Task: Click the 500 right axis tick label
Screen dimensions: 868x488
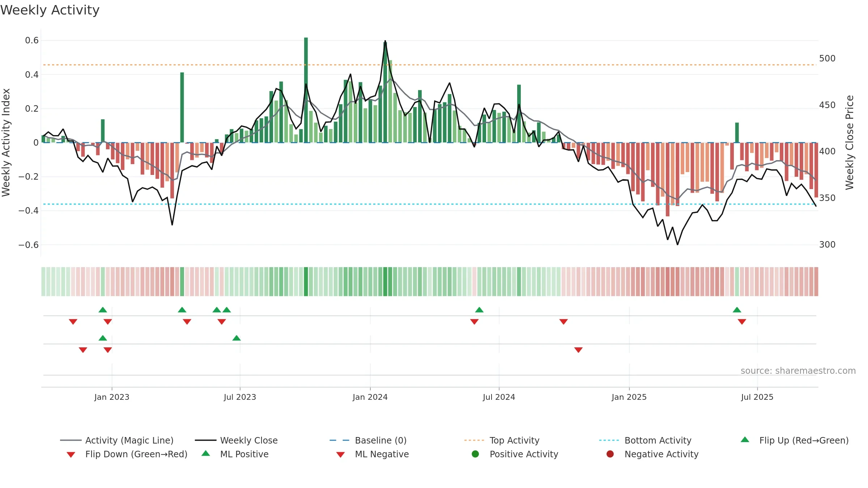Action: pos(827,59)
